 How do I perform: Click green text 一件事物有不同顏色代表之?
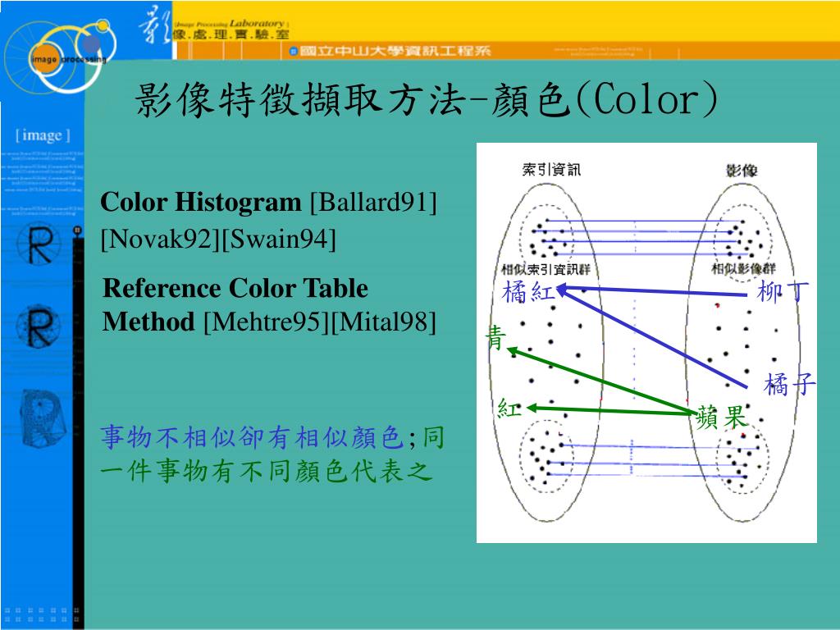pyautogui.click(x=267, y=471)
